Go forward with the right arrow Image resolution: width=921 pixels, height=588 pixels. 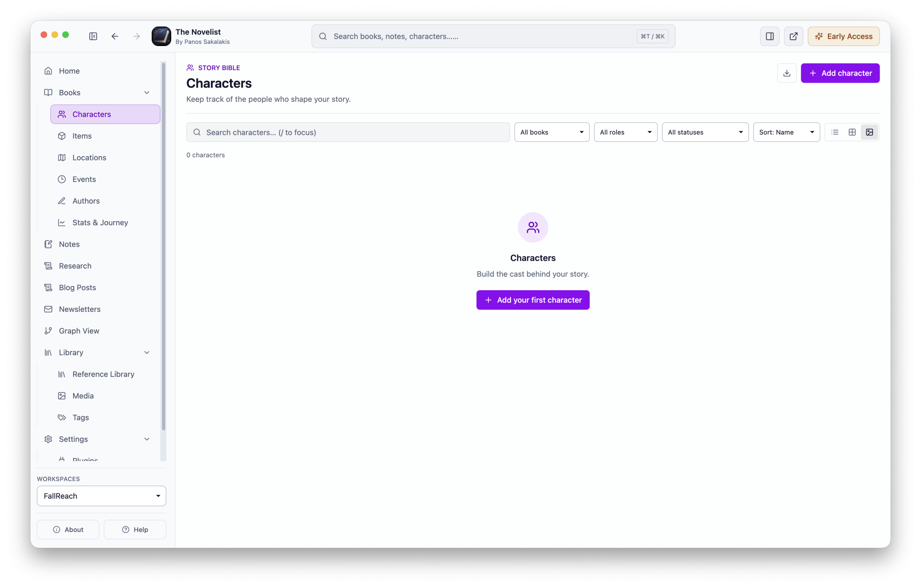(137, 36)
